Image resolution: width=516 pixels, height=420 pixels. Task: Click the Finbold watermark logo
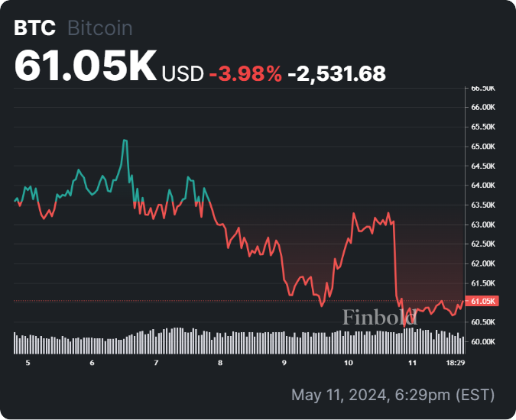click(379, 317)
